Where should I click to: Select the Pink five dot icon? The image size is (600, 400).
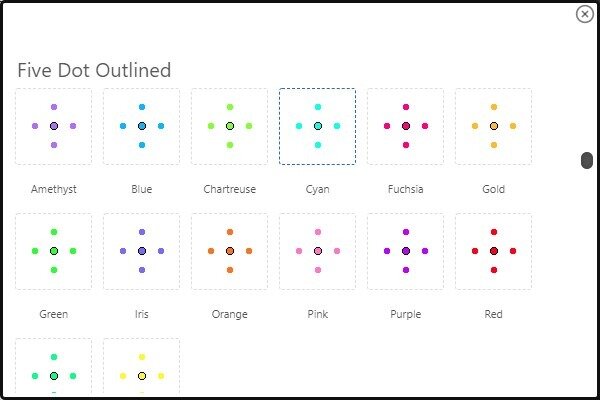click(318, 251)
